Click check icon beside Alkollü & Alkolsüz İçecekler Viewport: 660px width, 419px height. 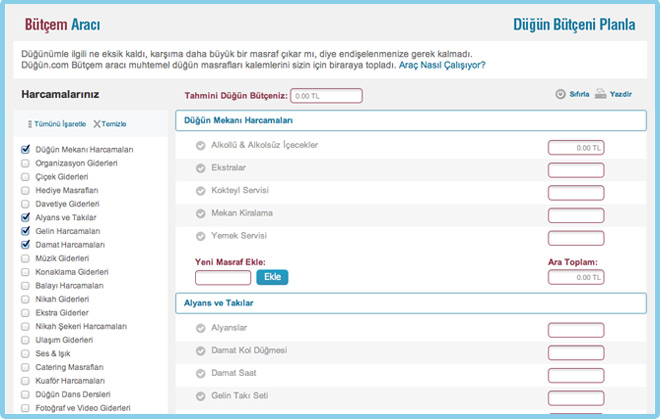tap(201, 146)
